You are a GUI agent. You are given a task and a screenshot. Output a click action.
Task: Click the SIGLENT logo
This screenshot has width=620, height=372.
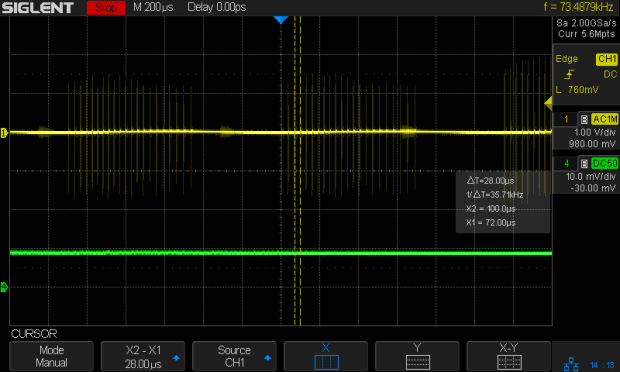coord(38,8)
